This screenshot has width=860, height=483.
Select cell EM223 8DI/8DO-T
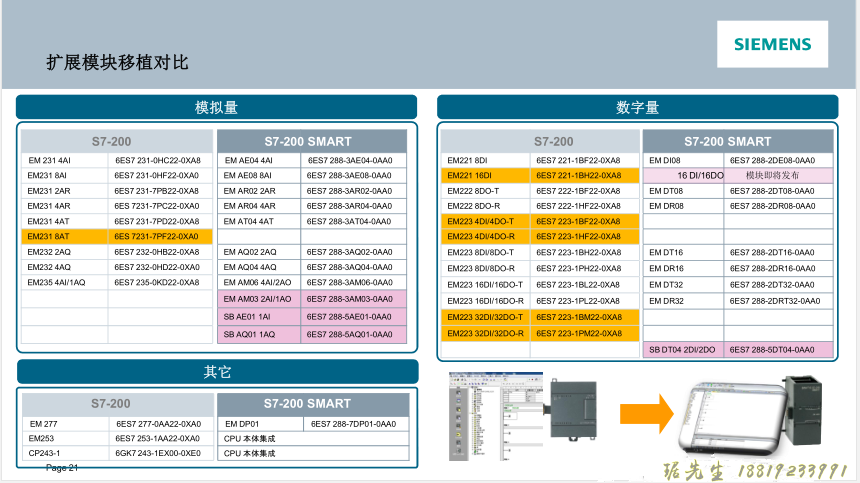(x=485, y=253)
